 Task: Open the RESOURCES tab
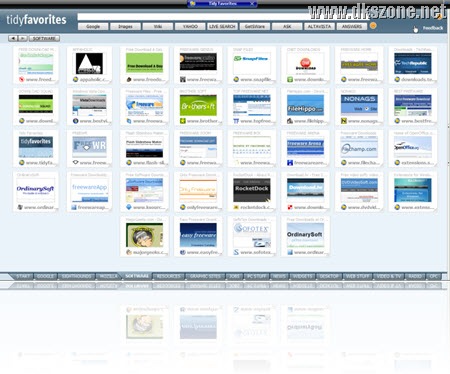[168, 276]
